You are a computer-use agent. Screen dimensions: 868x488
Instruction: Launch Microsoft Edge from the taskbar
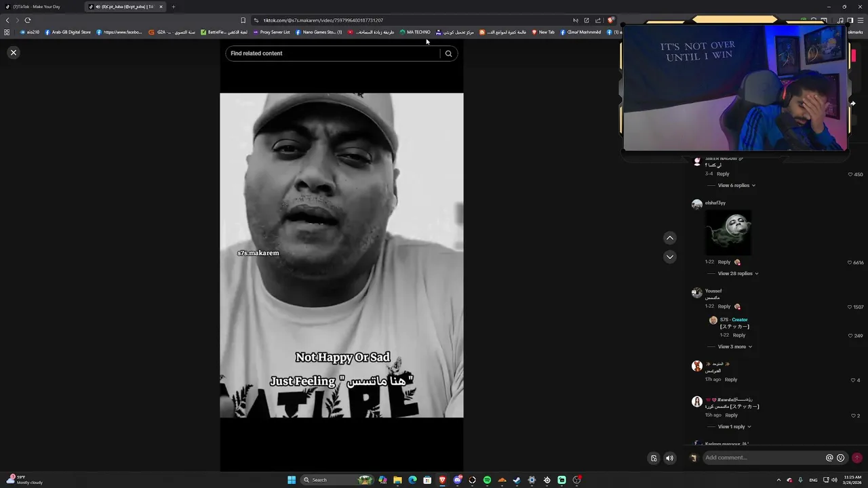(x=412, y=480)
